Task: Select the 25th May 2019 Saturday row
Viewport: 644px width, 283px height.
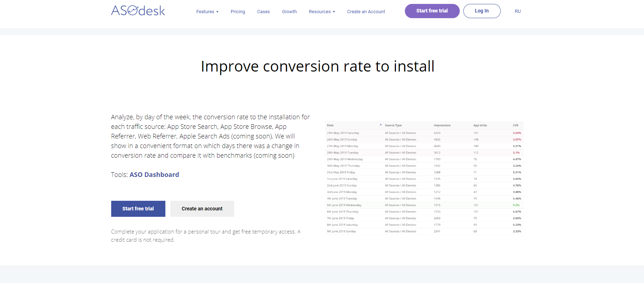Action: tap(343, 133)
